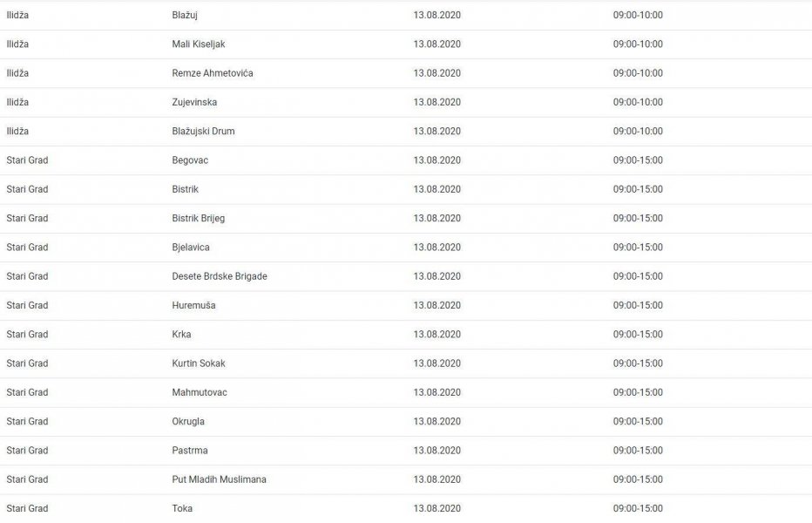The width and height of the screenshot is (812, 523).
Task: Select the Mahmutovac street cell
Action: 200,393
